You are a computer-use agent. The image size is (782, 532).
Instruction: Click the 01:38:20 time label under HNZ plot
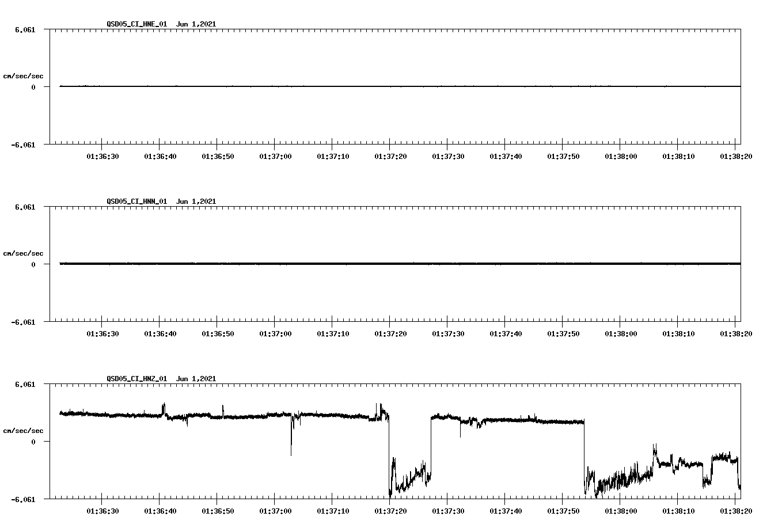point(736,511)
